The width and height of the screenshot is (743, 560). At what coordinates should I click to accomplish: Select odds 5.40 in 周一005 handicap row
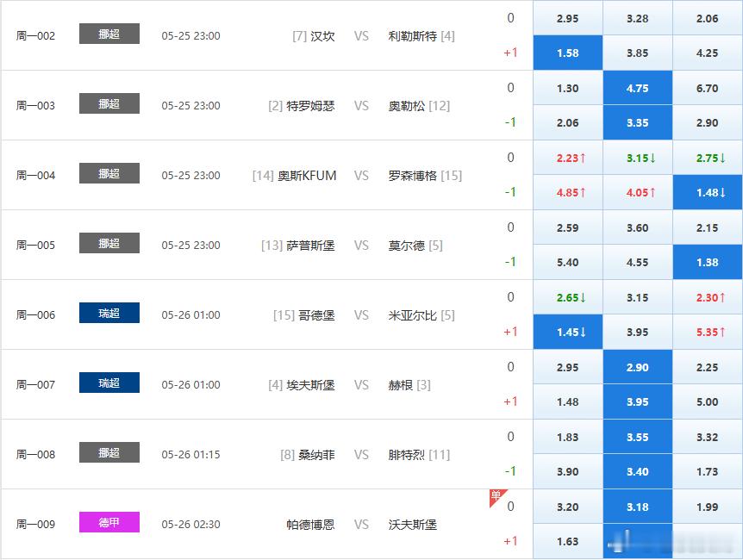(x=568, y=262)
